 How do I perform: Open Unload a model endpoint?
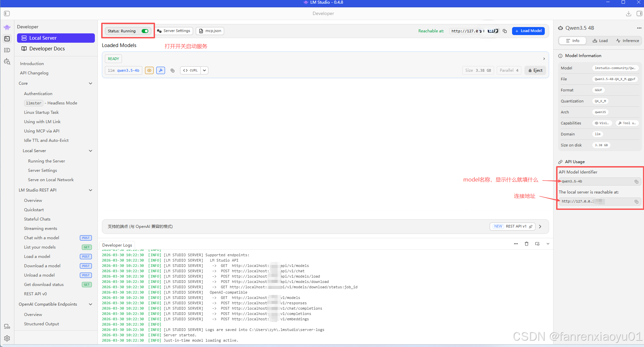[x=39, y=275]
